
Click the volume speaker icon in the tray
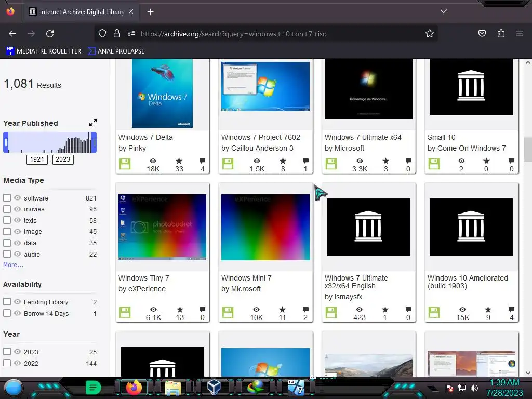[x=474, y=388]
